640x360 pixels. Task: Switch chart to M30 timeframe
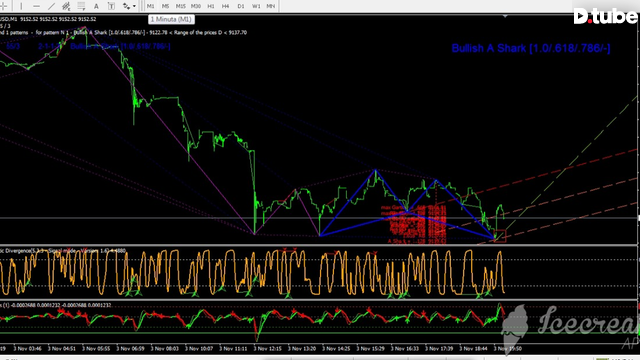196,6
